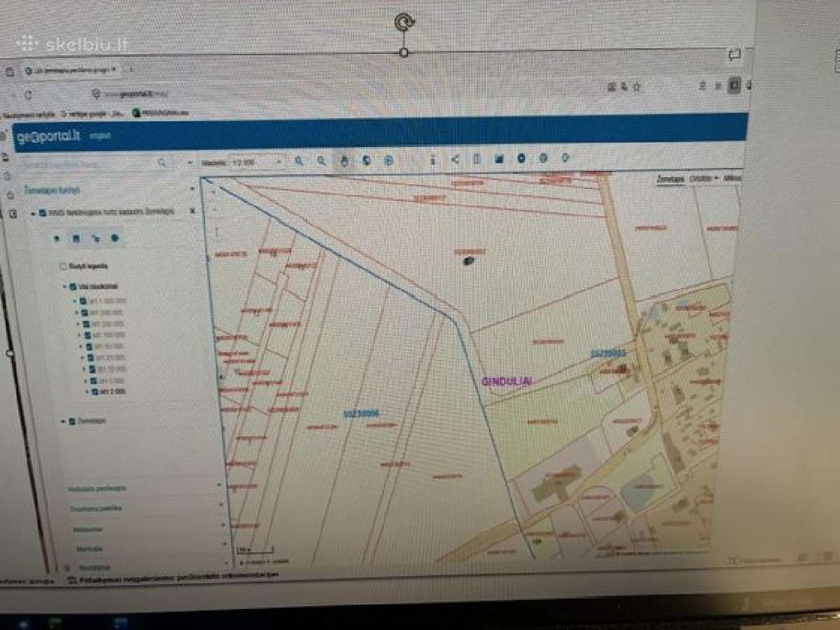This screenshot has height=630, width=840.
Task: Expand the Žemėlapis tree node
Action: click(x=63, y=421)
